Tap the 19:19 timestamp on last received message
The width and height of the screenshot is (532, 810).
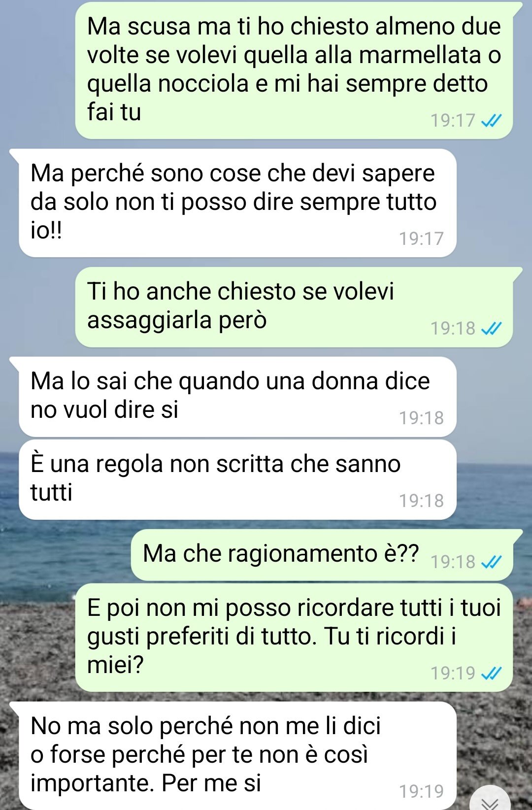point(422,792)
